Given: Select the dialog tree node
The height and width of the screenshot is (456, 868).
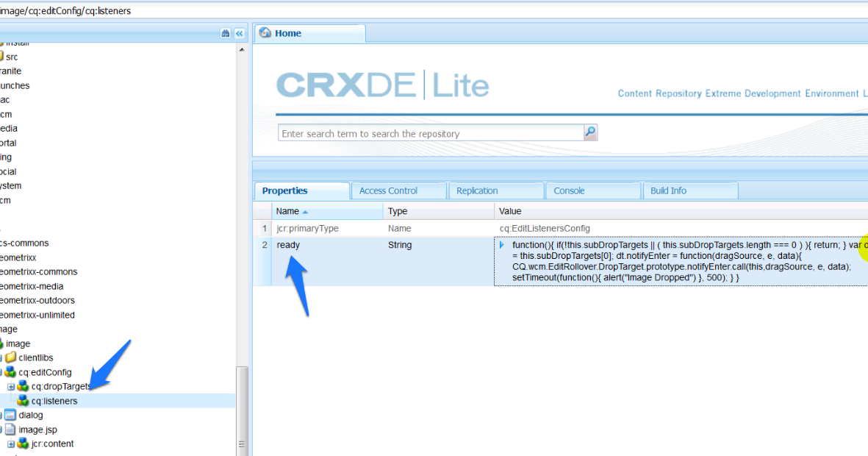Looking at the screenshot, I should coord(30,415).
